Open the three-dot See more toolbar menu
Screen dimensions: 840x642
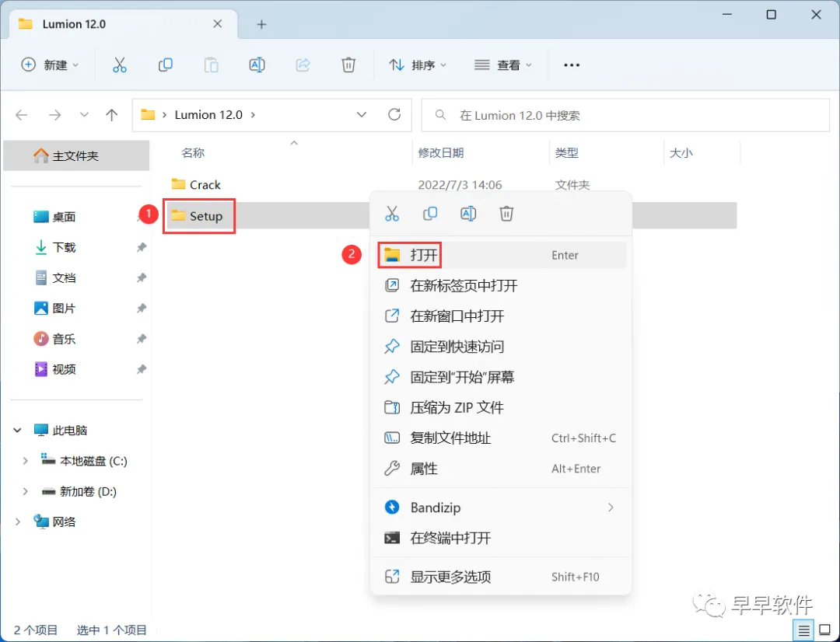coord(572,65)
